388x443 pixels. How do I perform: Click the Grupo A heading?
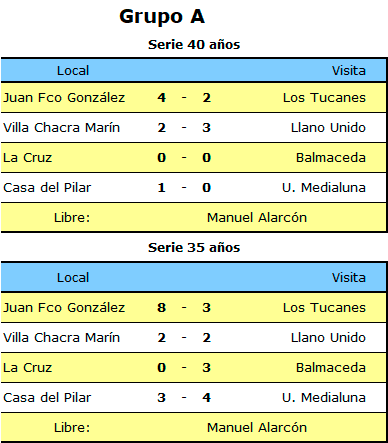pos(162,17)
